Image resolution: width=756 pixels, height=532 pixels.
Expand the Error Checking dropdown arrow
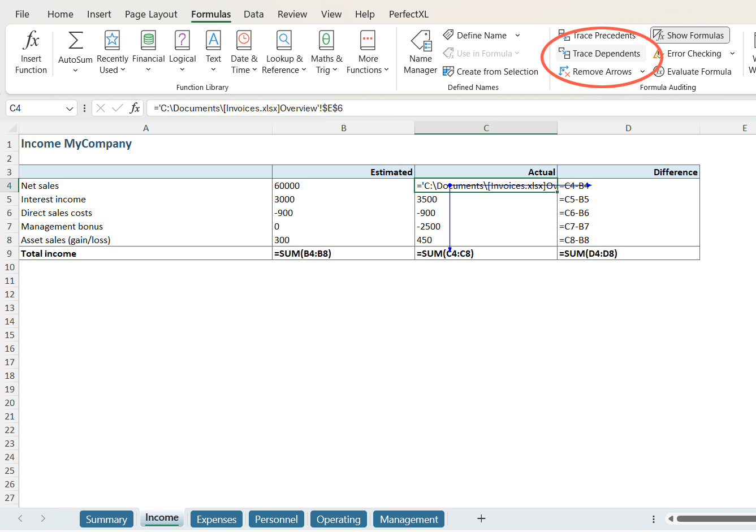732,54
